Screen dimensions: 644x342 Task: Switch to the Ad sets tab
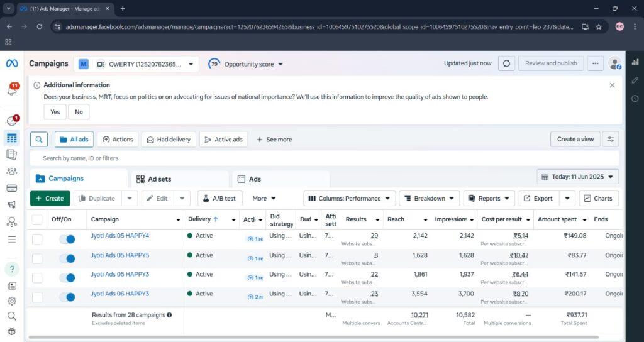point(180,179)
